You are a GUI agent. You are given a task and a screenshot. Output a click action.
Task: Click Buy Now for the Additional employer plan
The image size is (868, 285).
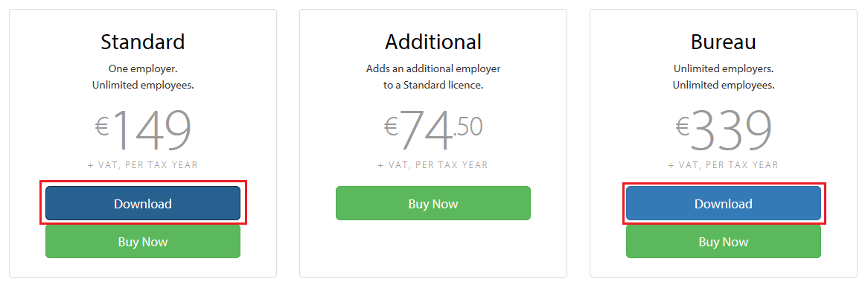coord(433,203)
